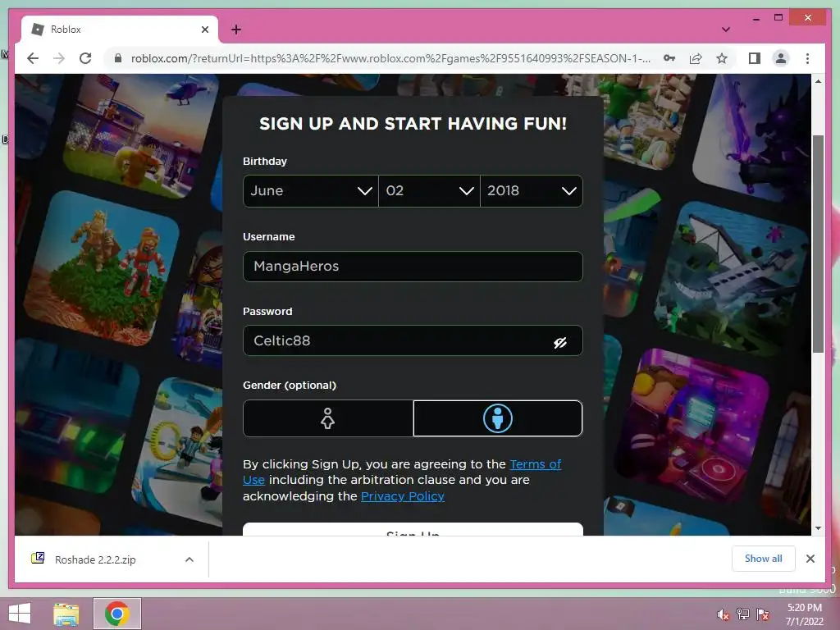Screen dimensions: 840x630
Task: Open the Windows Start button
Action: (20, 614)
